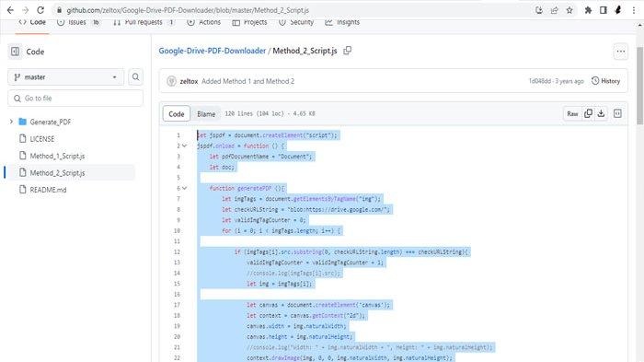The image size is (644, 362).
Task: Collapse the file tree side panel icon
Action: click(x=16, y=52)
